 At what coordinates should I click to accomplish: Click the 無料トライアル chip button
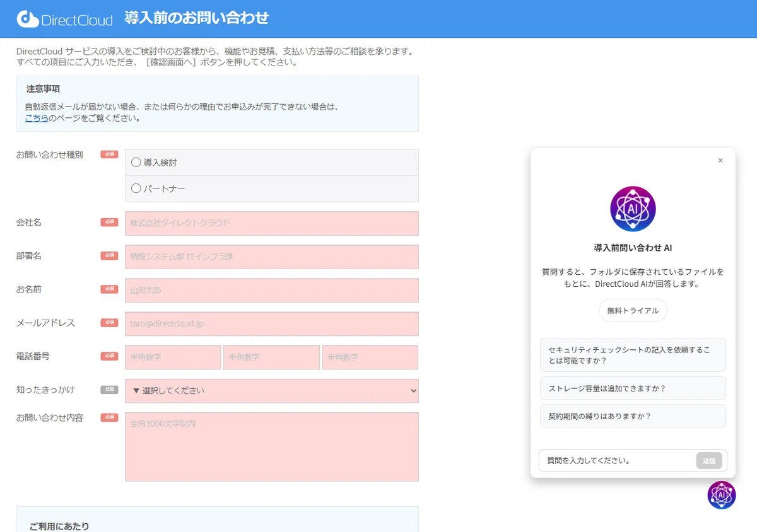(x=633, y=310)
